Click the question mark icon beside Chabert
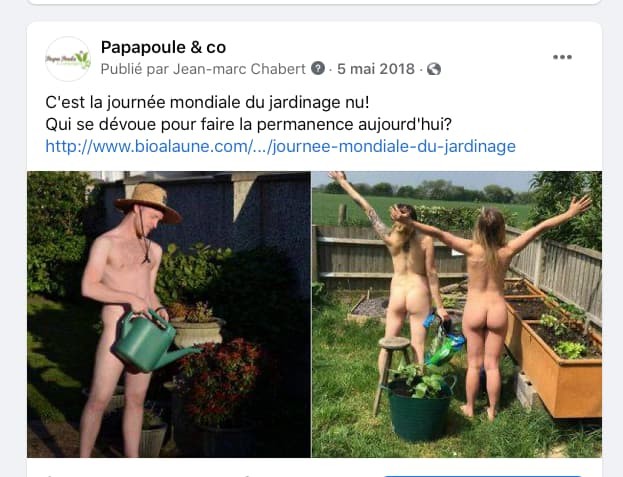This screenshot has width=623, height=477. click(318, 69)
